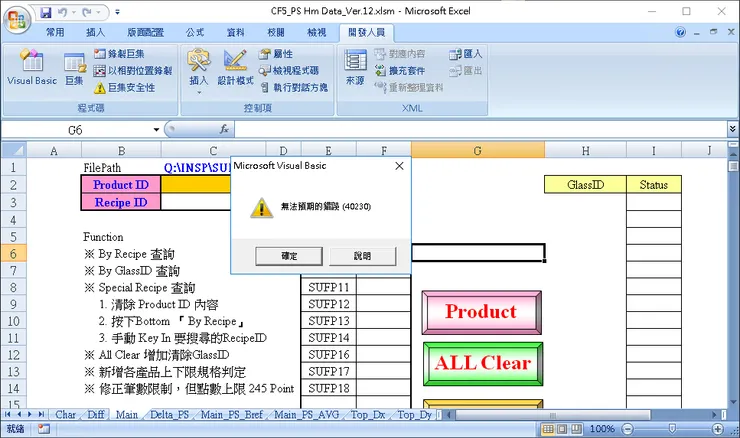Viewport: 740px width, 438px height.
Task: Open the Top_Dx sheet tab
Action: pos(368,414)
